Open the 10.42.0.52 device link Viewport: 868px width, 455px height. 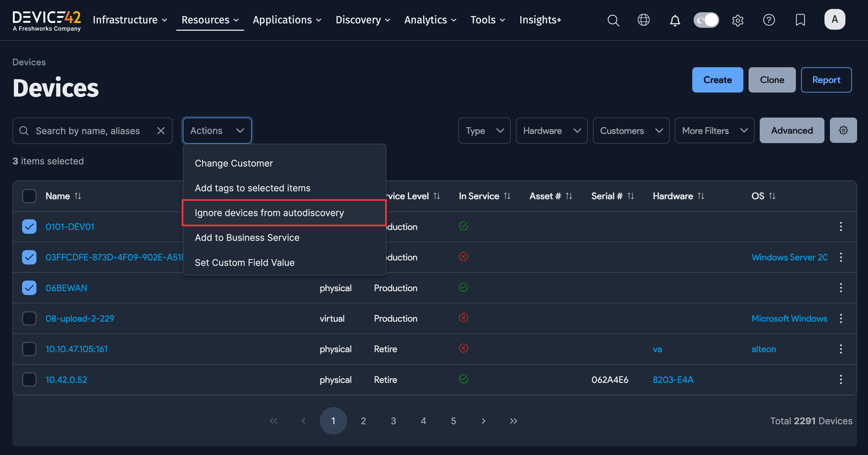(x=66, y=380)
